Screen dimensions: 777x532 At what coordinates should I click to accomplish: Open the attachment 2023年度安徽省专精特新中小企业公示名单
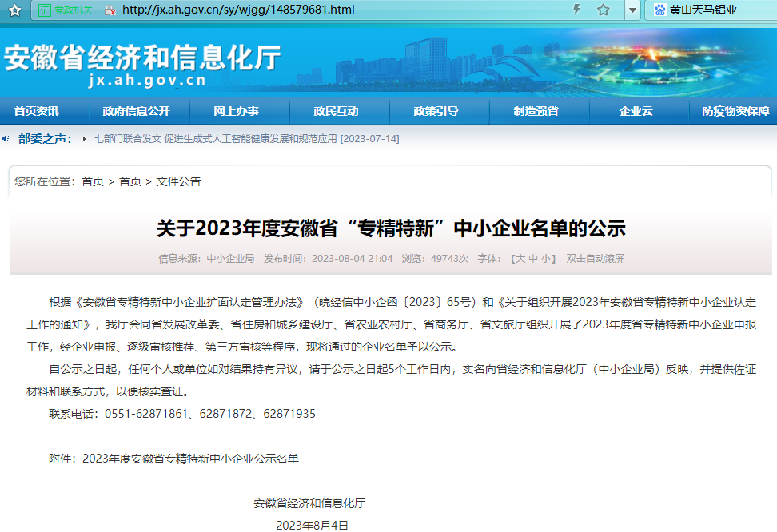191,459
